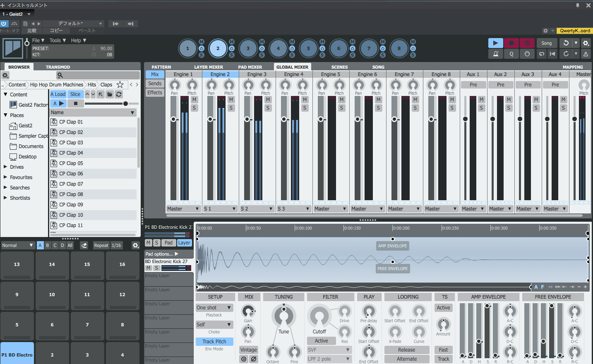Screen dimensions: 593x364
Task: Switch to the TRANSMOD tab
Action: [x=58, y=67]
